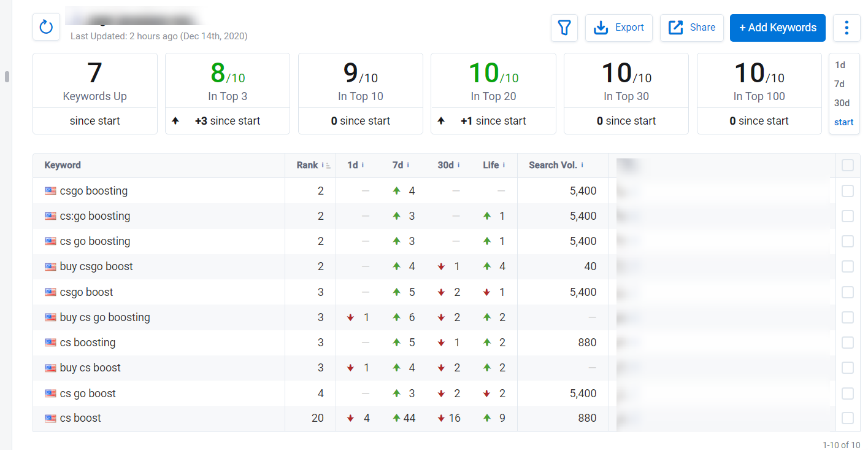The width and height of the screenshot is (868, 450).
Task: Click the info icon beside Search Vol.
Action: [582, 165]
